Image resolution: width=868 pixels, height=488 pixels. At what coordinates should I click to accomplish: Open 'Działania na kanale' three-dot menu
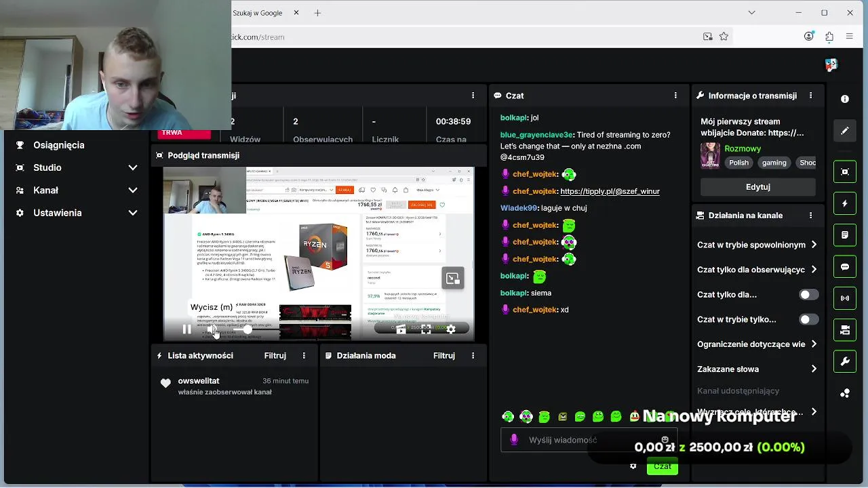point(810,216)
